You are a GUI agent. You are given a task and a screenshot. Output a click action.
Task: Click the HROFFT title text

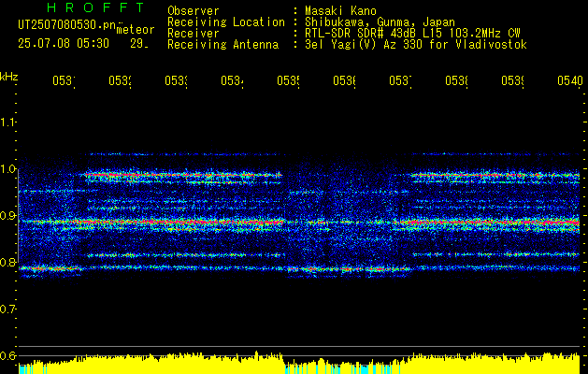coord(95,7)
